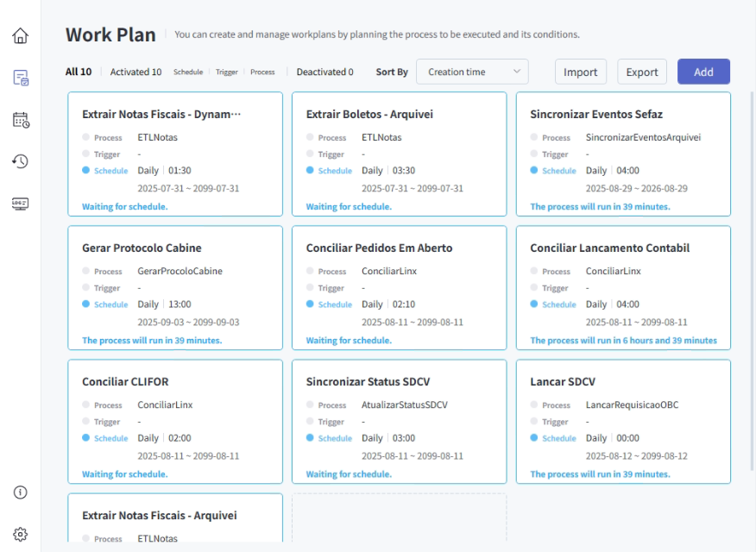Image resolution: width=756 pixels, height=552 pixels.
Task: Open the settings gear icon
Action: pos(21,534)
